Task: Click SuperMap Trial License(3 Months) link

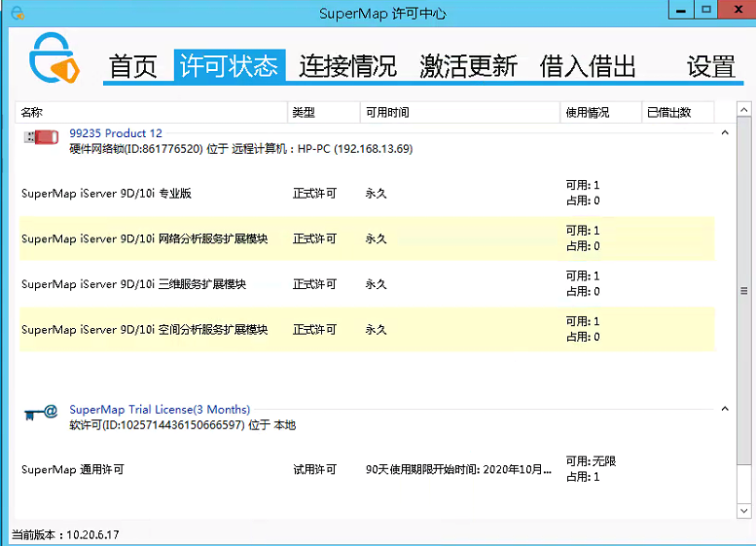Action: (160, 410)
